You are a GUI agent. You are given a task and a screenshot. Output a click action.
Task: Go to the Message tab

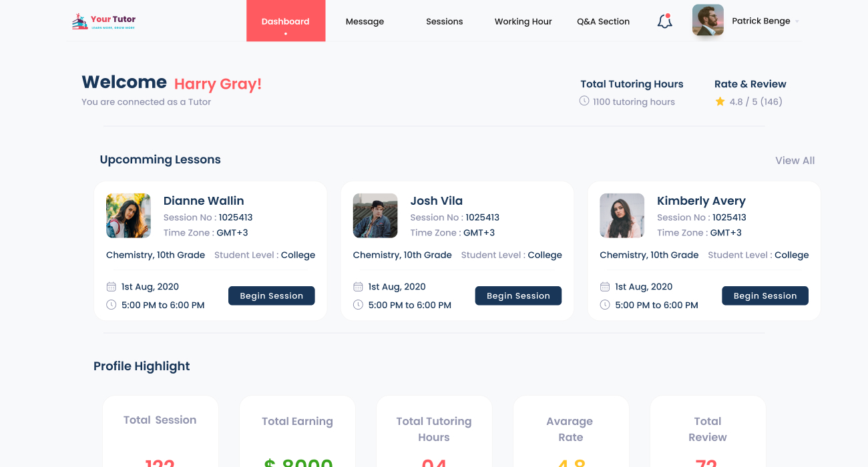coord(365,21)
